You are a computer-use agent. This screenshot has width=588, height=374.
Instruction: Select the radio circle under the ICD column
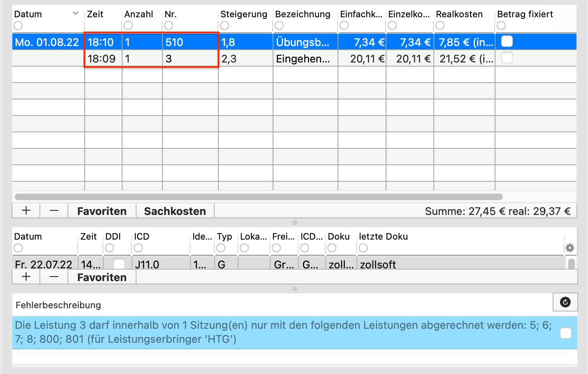(x=138, y=248)
